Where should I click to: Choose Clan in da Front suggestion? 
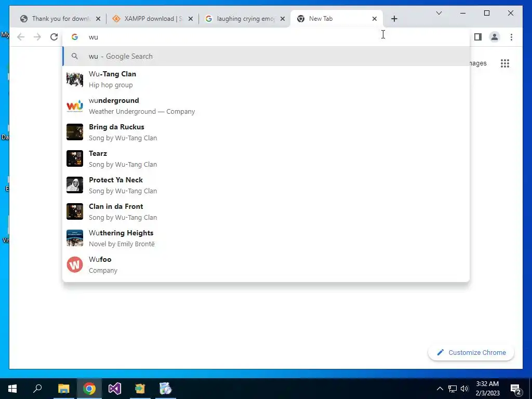267,212
